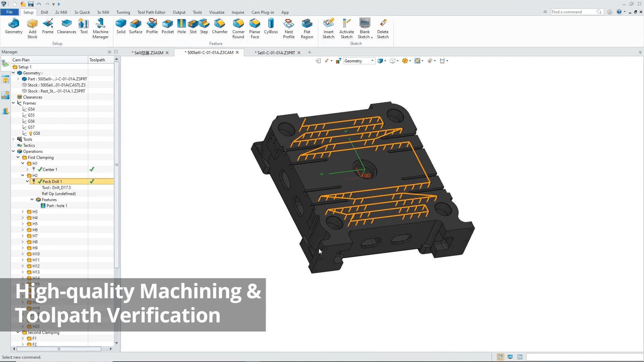Select the Nest Profile tool

[x=288, y=24]
